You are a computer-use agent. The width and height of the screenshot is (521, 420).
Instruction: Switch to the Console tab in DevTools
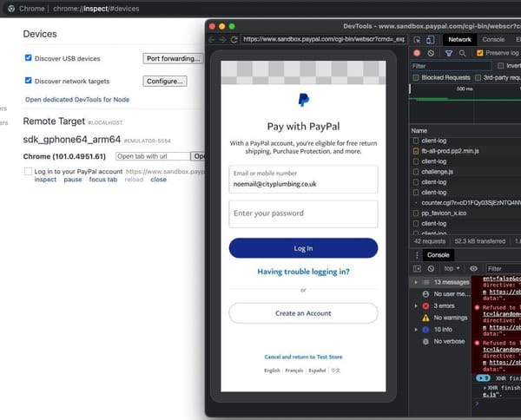[493, 40]
